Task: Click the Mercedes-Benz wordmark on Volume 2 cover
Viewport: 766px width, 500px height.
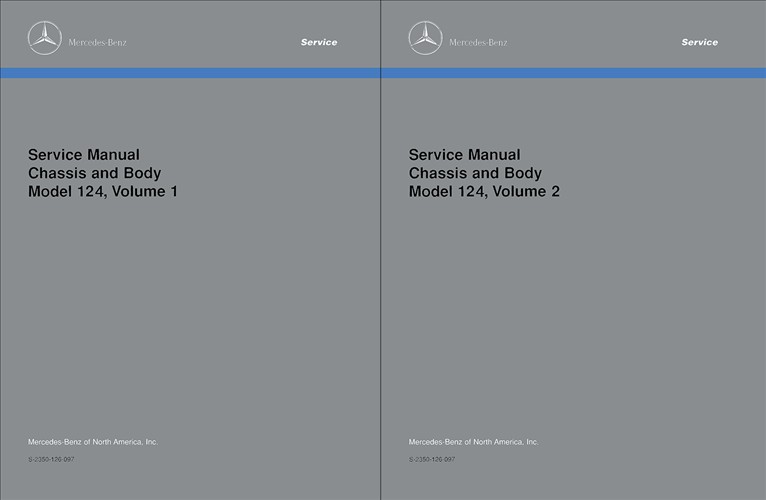Action: (478, 43)
